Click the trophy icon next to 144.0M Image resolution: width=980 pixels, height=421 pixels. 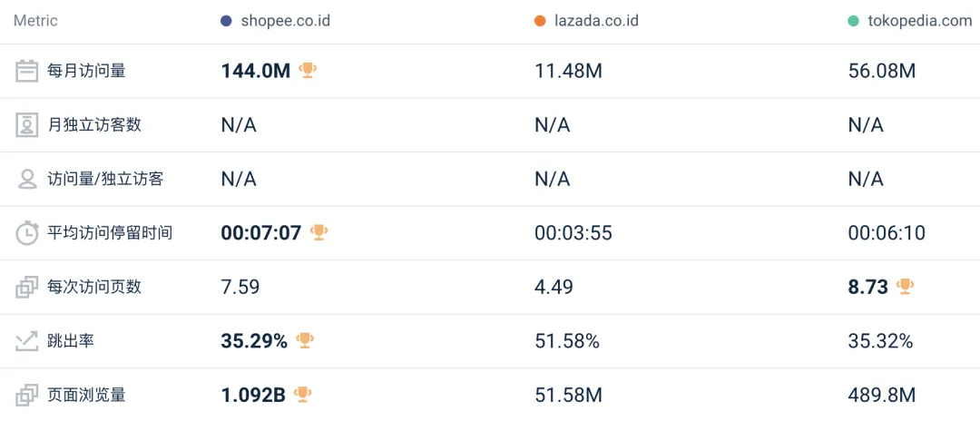tap(308, 70)
